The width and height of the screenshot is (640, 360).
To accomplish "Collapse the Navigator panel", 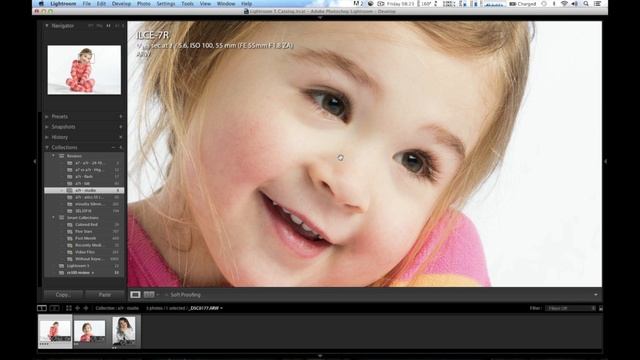I will point(47,26).
